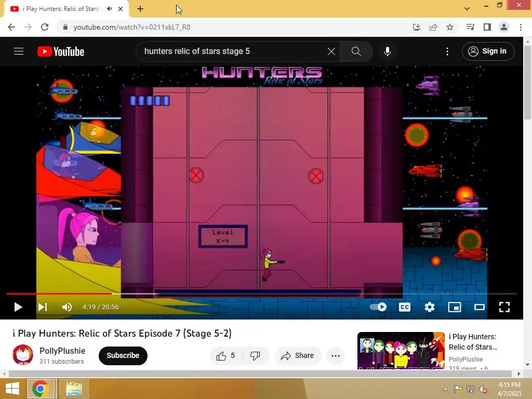Subscribe to PollyPlushie
532x399 pixels.
point(123,355)
